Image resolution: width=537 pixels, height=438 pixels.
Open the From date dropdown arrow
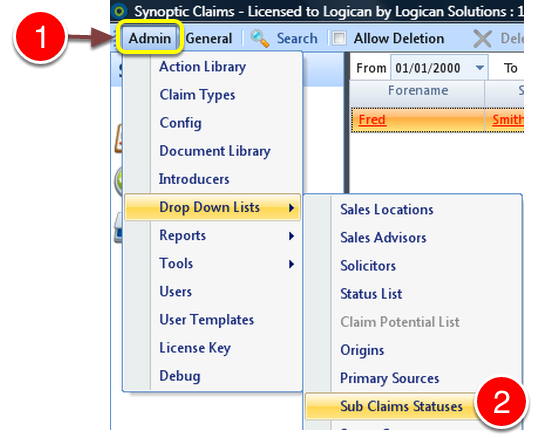point(480,68)
